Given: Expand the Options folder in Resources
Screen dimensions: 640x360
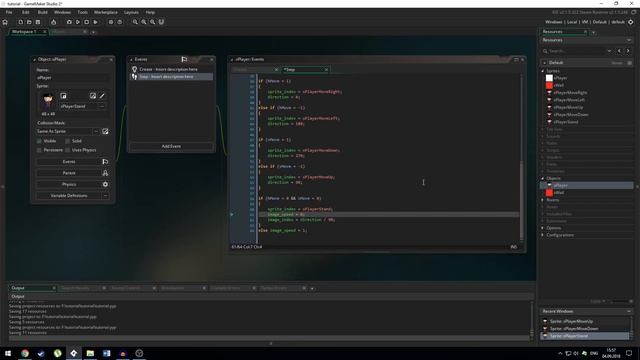Looking at the screenshot, I should (543, 228).
